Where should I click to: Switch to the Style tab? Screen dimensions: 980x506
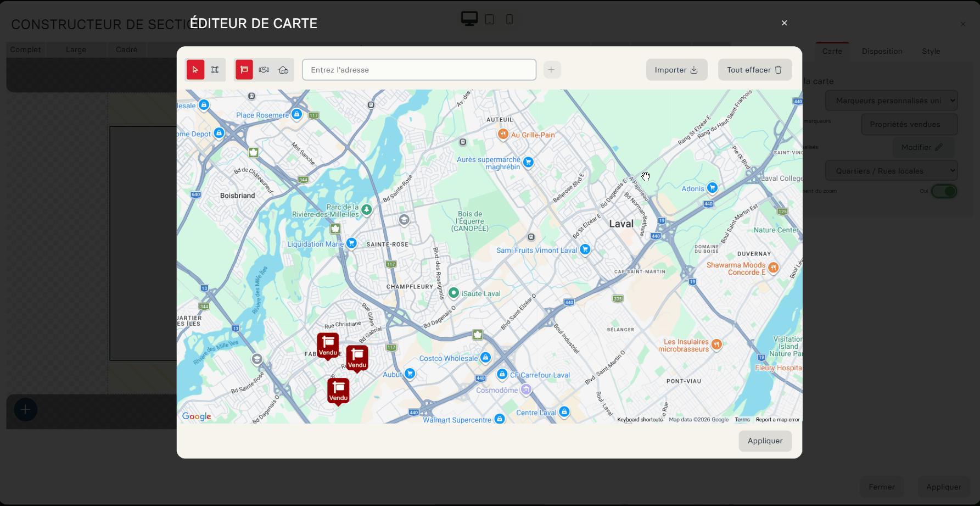[931, 51]
